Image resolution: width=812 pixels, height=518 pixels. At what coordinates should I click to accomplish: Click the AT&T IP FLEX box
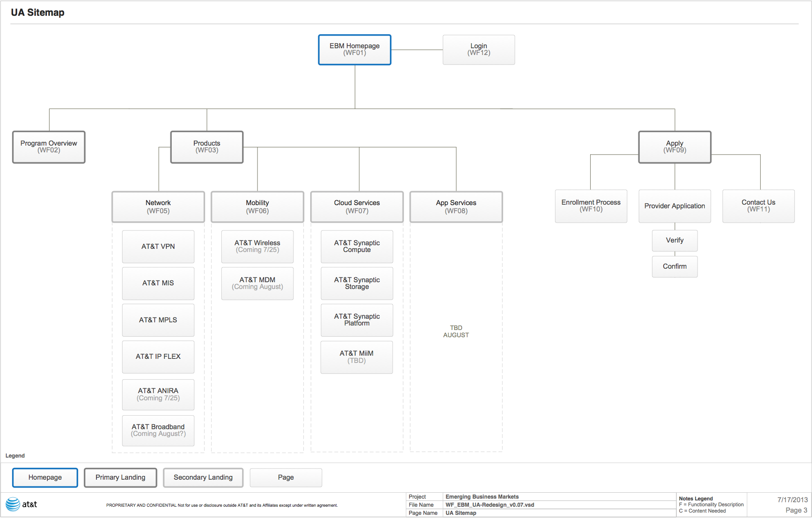tap(158, 357)
